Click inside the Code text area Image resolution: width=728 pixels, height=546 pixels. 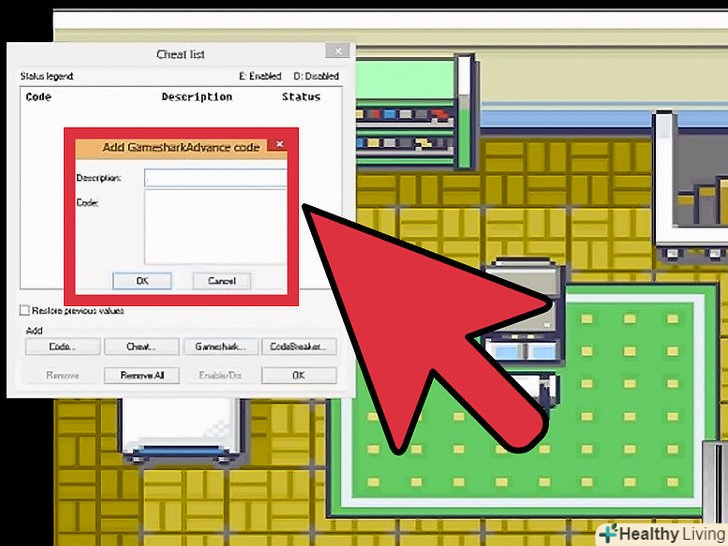pyautogui.click(x=215, y=227)
